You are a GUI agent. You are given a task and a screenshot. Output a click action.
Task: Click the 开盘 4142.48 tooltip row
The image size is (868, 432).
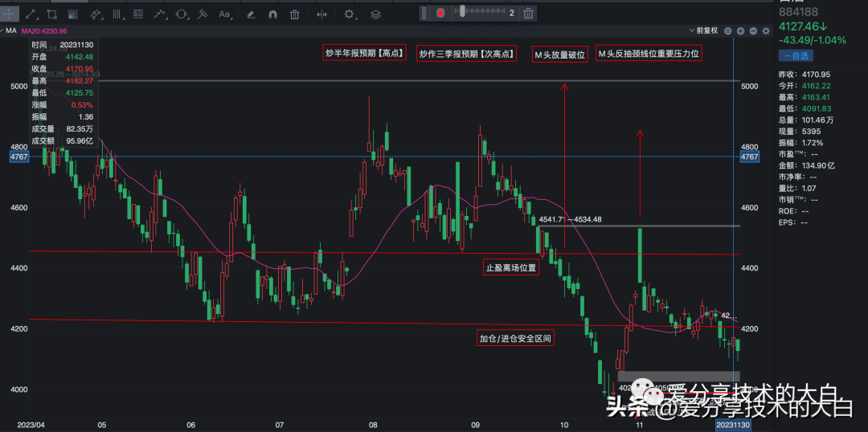[63, 56]
